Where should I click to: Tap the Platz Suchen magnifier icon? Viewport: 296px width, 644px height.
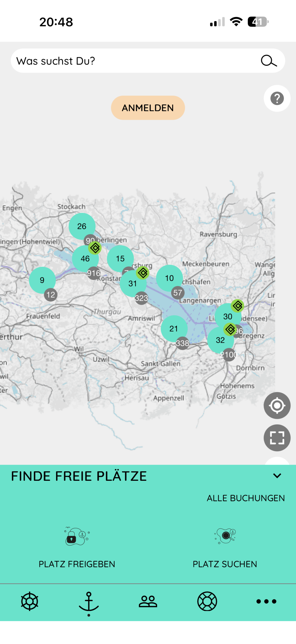pyautogui.click(x=225, y=536)
